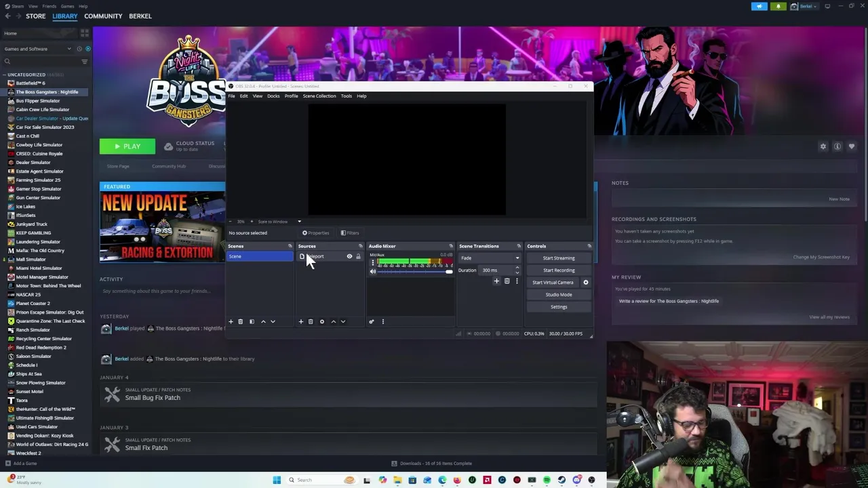
Task: Zoom in preview with plus button
Action: 252,222
